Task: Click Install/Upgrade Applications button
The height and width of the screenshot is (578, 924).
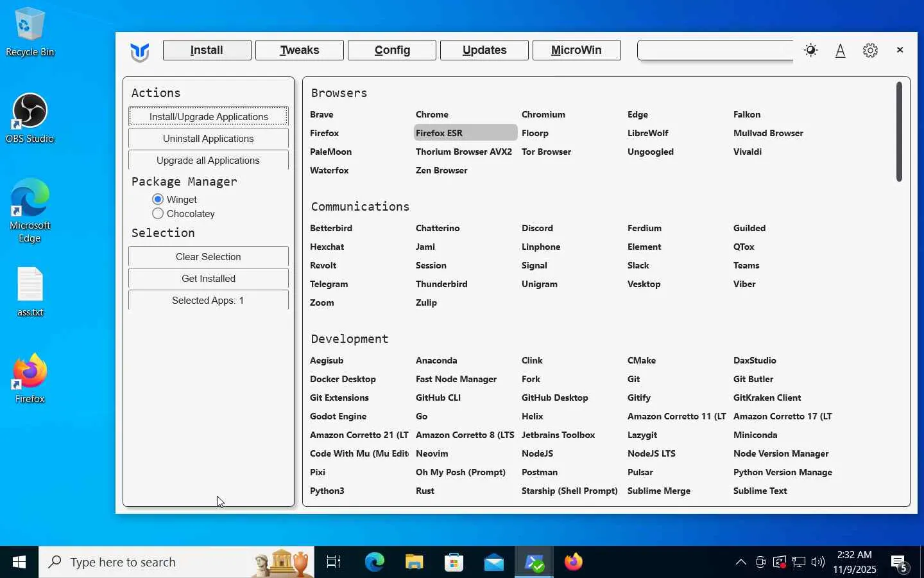Action: [x=209, y=116]
